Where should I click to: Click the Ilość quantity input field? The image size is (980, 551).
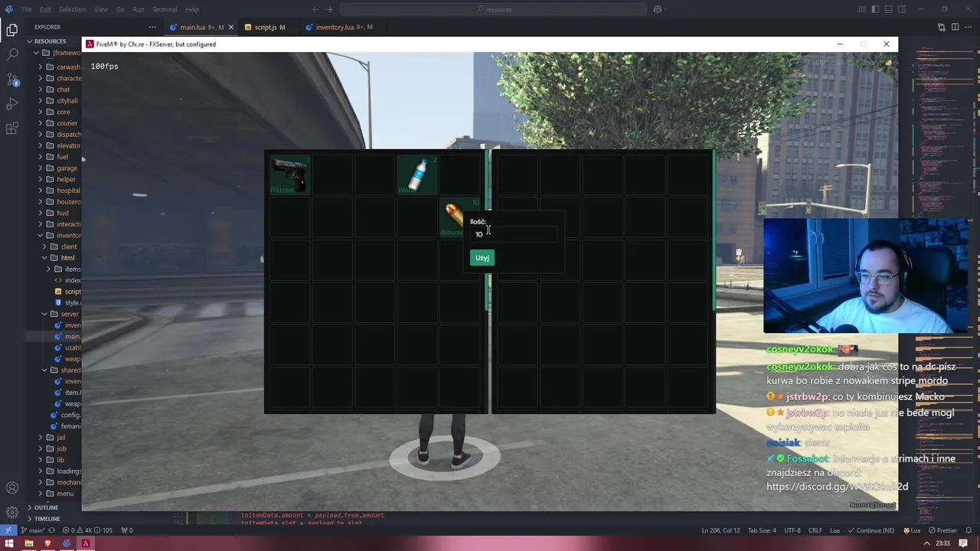point(514,234)
